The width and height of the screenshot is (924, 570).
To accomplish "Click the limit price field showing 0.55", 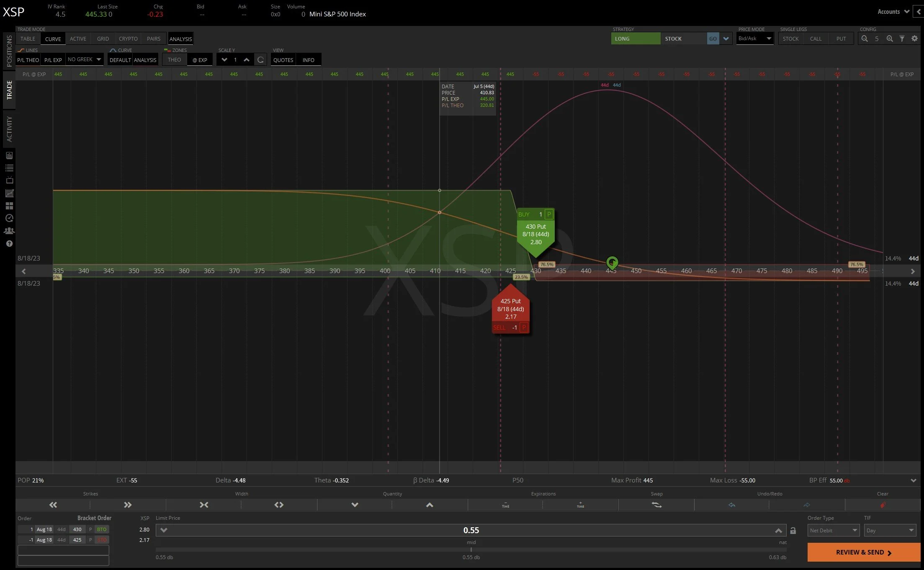I will [471, 530].
